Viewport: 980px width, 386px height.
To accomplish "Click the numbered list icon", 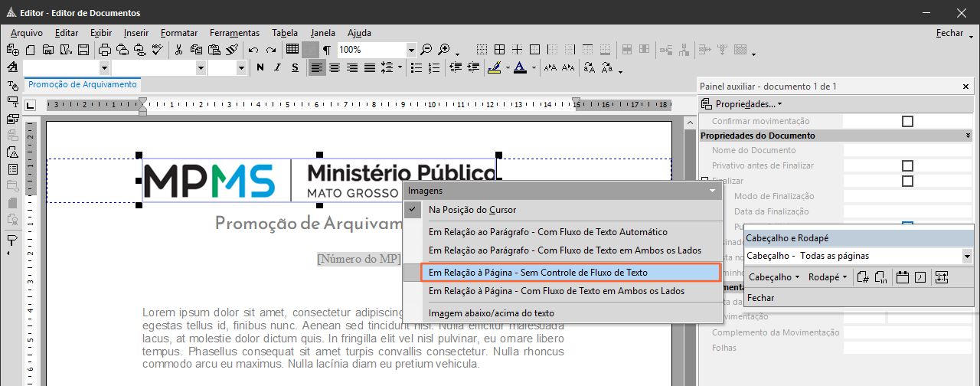I will [434, 67].
